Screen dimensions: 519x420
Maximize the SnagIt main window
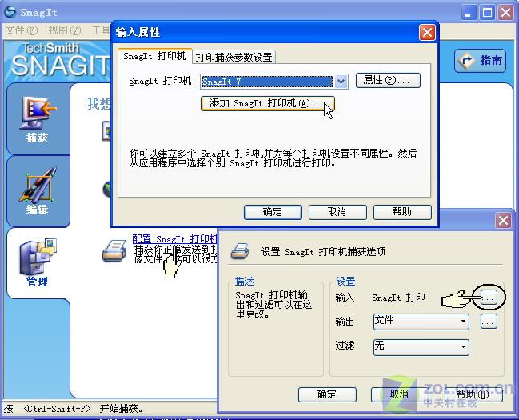[x=487, y=13]
